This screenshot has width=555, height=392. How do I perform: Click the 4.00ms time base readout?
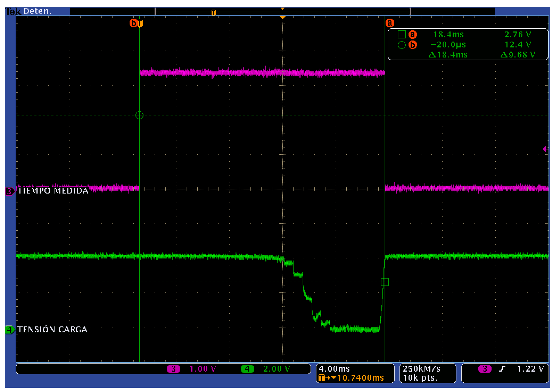(x=334, y=369)
